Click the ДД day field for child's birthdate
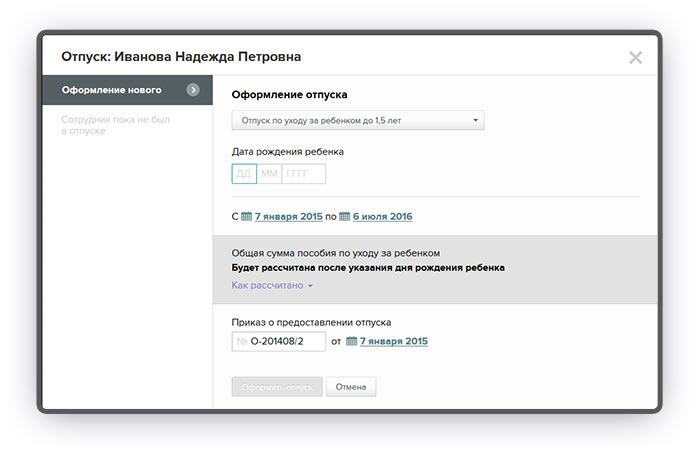The height and width of the screenshot is (466, 699). point(244,174)
